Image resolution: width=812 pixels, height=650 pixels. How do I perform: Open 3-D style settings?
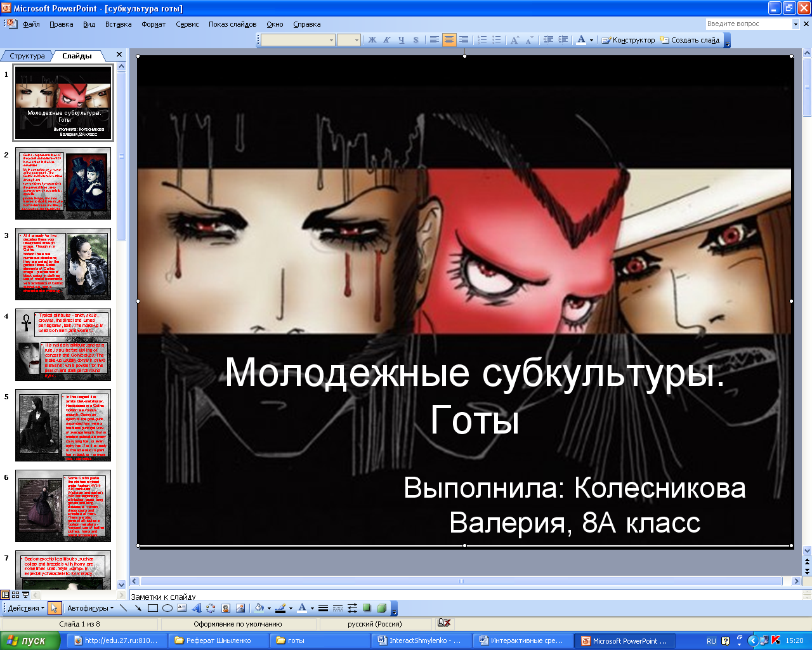tap(381, 608)
